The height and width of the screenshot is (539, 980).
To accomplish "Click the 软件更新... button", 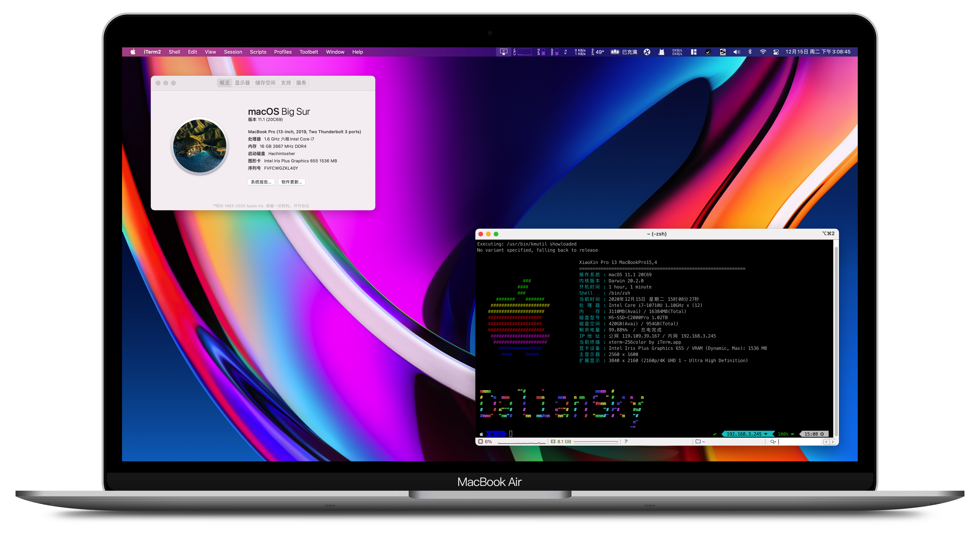I will 291,182.
